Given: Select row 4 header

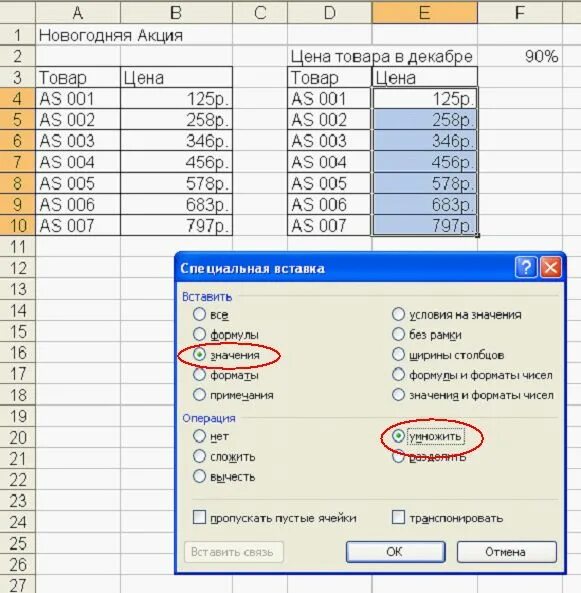Looking at the screenshot, I should [x=17, y=98].
